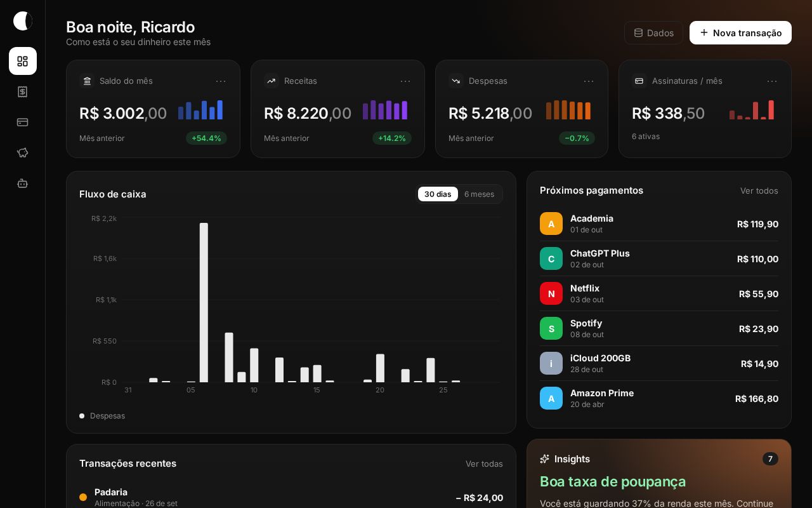The width and height of the screenshot is (812, 508).
Task: Open the Despesas card options menu
Action: pyautogui.click(x=589, y=81)
